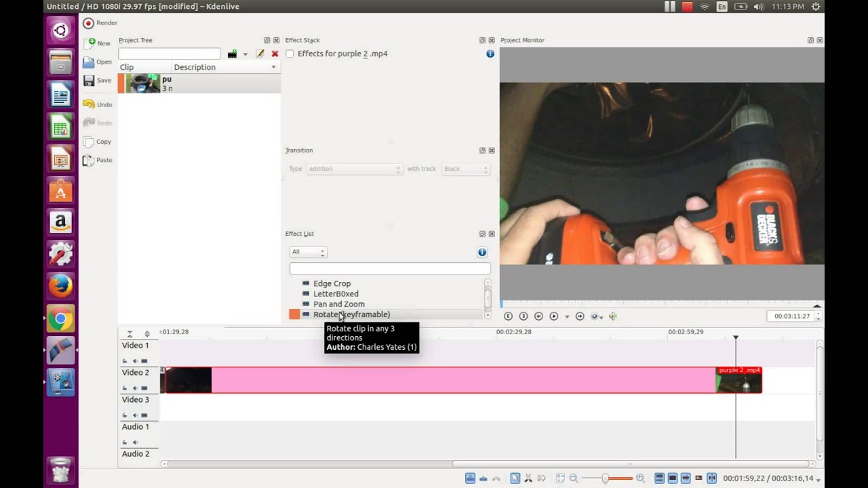
Task: Show effect info in the Effect List
Action: coord(482,252)
